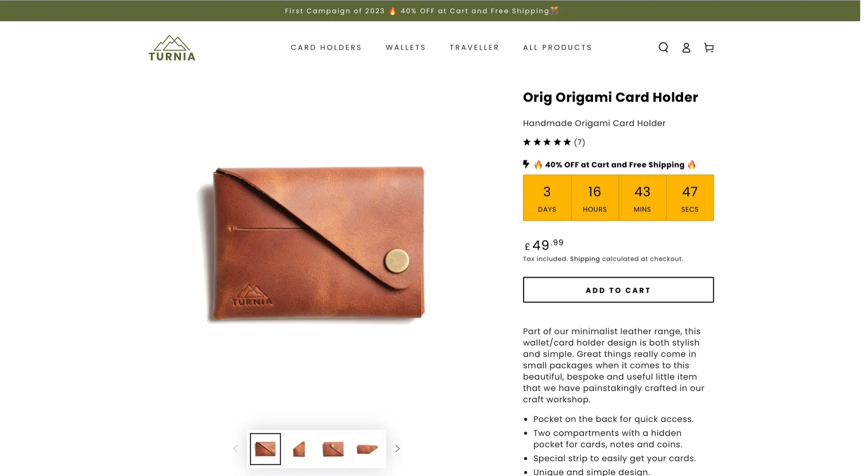Click the top campaign announcement banner

point(421,11)
